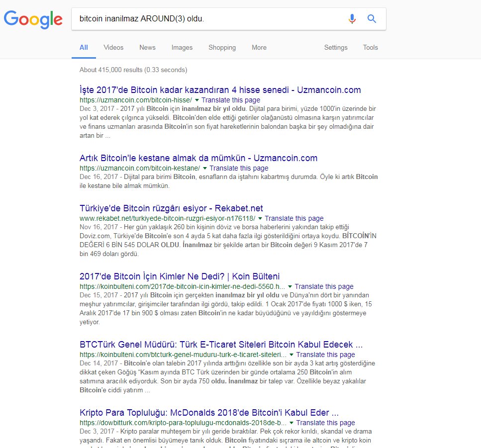481x448 pixels.
Task: Open result 'Artık Bitcoin'le kestane almak da mümkün'
Action: [198, 158]
